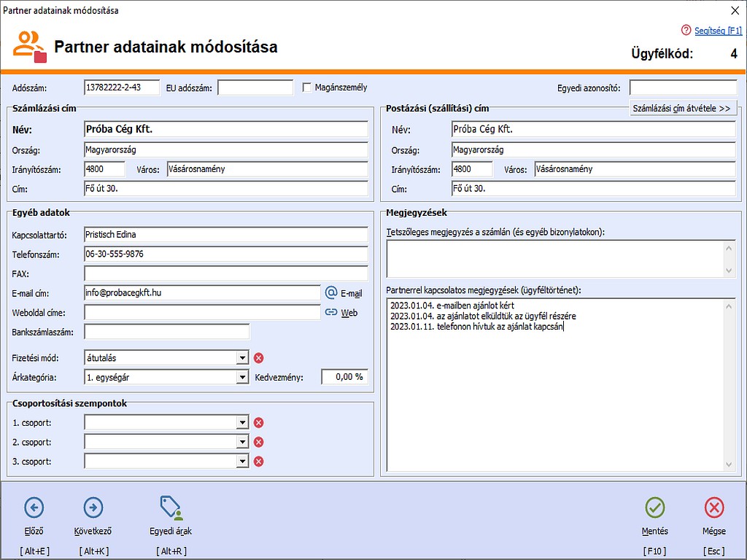
Task: Expand the 2. csoport dropdown
Action: [x=242, y=442]
